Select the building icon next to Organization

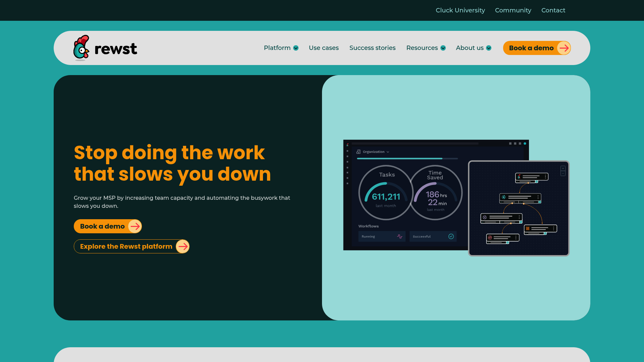pyautogui.click(x=358, y=152)
